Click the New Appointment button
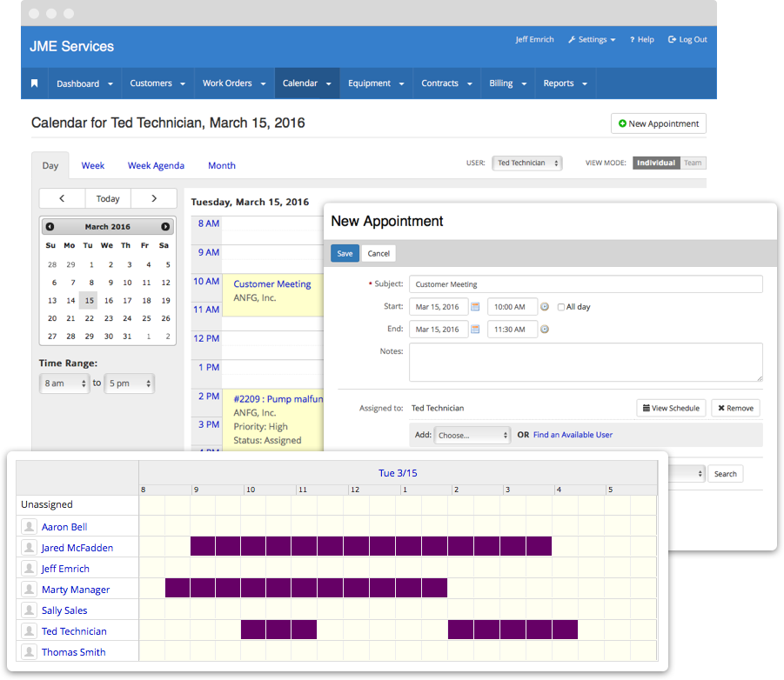This screenshot has height=680, width=784. click(x=659, y=123)
